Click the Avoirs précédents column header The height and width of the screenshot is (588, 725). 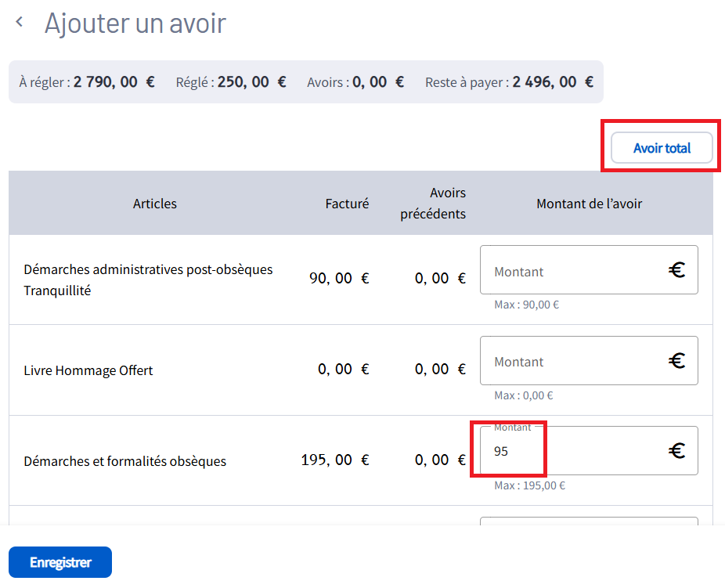click(433, 204)
